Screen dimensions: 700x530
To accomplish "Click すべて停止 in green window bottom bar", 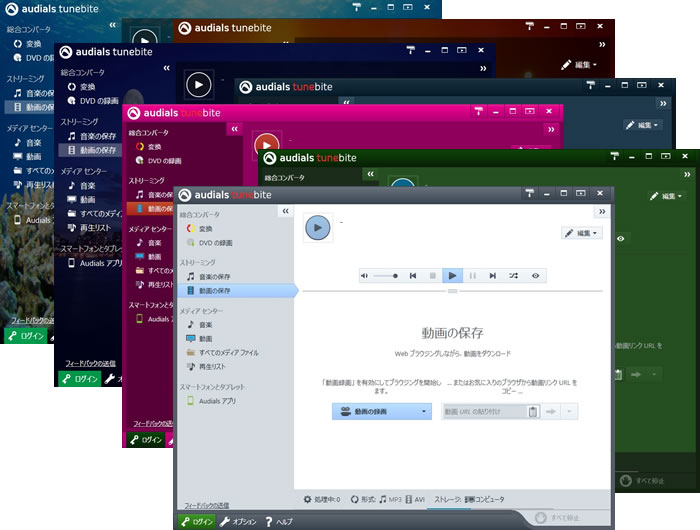I will (642, 481).
